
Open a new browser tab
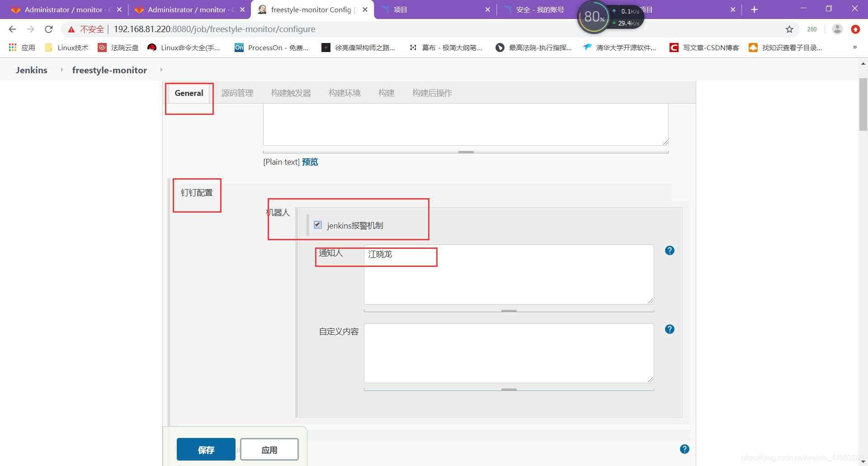click(x=754, y=10)
